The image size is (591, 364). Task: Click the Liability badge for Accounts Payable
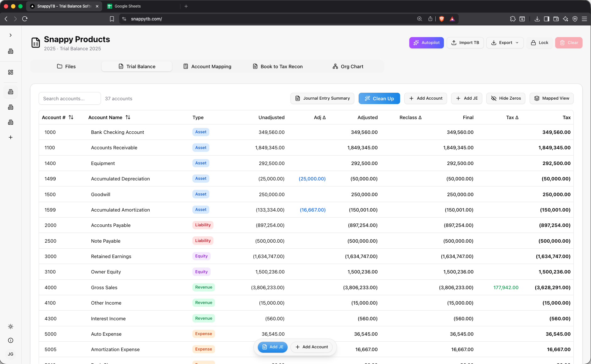click(203, 225)
